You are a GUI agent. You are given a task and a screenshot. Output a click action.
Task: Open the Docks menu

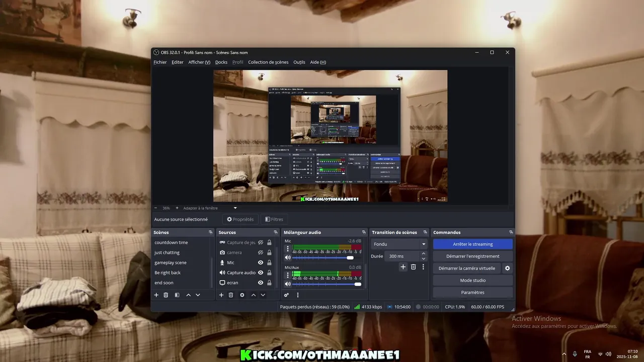pos(221,62)
